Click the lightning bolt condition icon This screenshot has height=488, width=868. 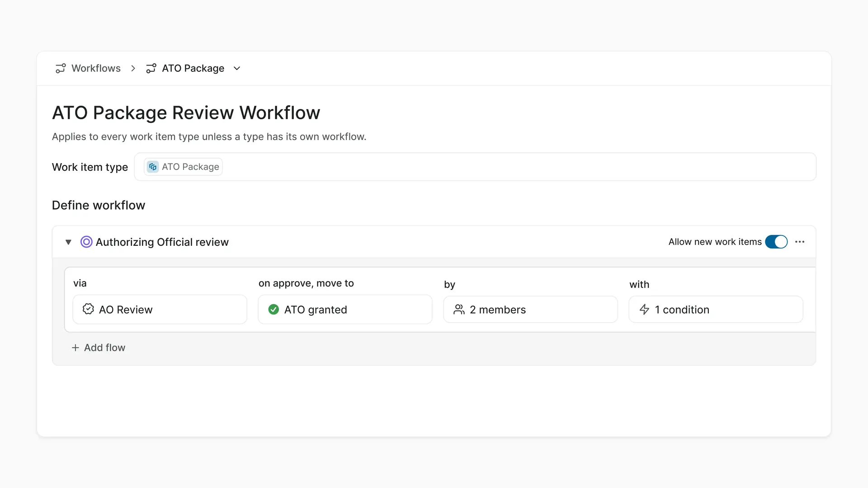pyautogui.click(x=644, y=310)
